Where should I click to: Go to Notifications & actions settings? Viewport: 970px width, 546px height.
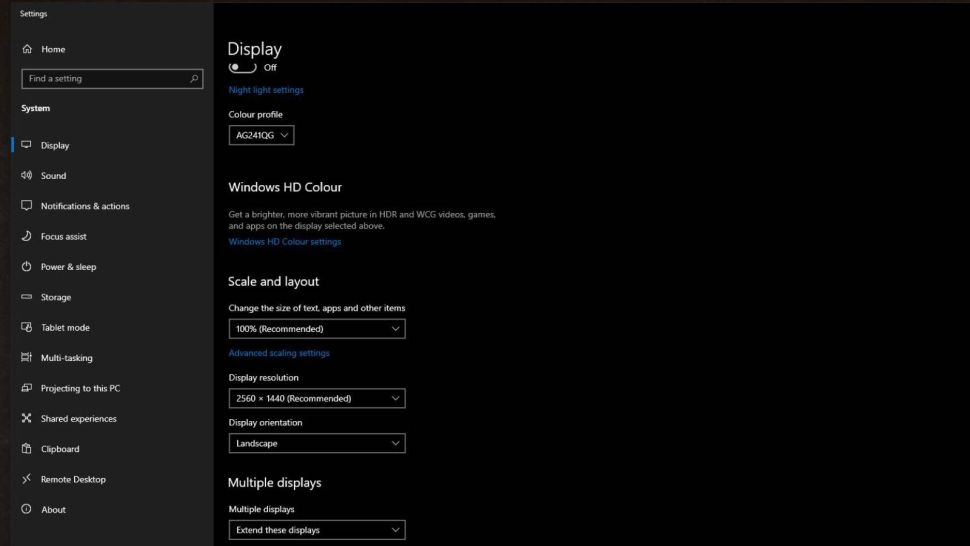(x=85, y=206)
